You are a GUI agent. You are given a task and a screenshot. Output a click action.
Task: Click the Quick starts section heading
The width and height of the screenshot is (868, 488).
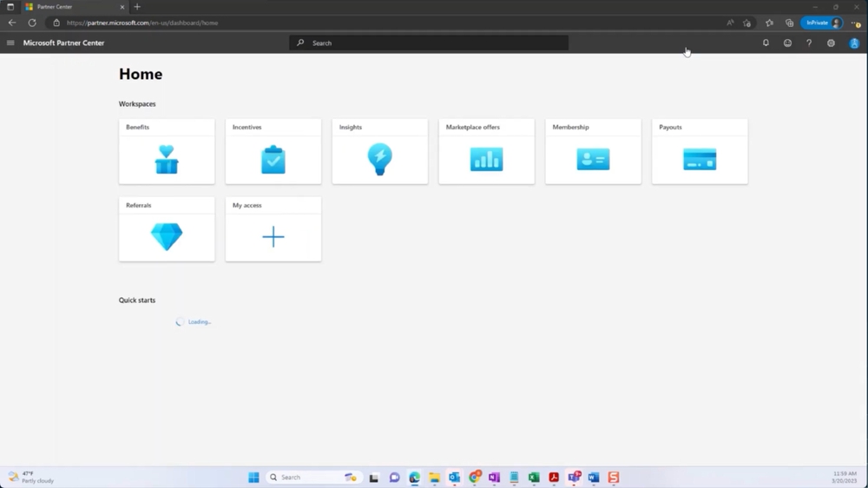pos(137,300)
